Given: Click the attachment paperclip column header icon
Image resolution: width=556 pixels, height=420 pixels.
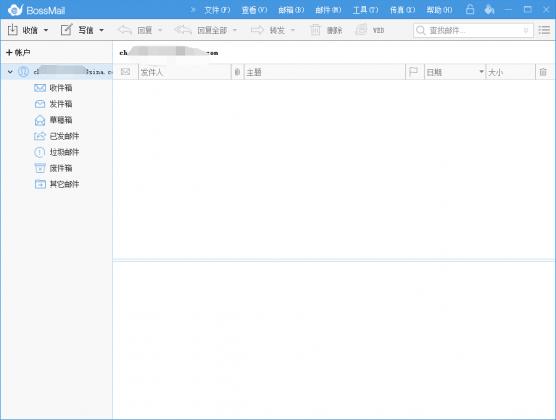Looking at the screenshot, I should [237, 72].
